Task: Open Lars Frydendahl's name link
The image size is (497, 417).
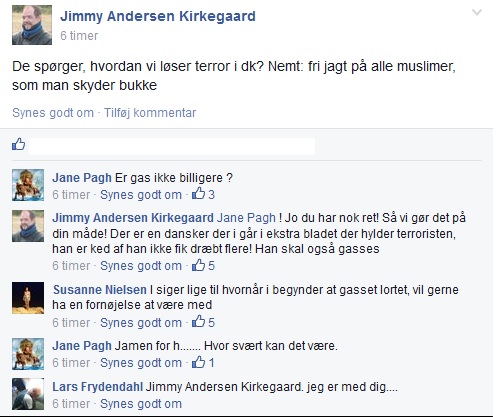Action: click(x=98, y=387)
